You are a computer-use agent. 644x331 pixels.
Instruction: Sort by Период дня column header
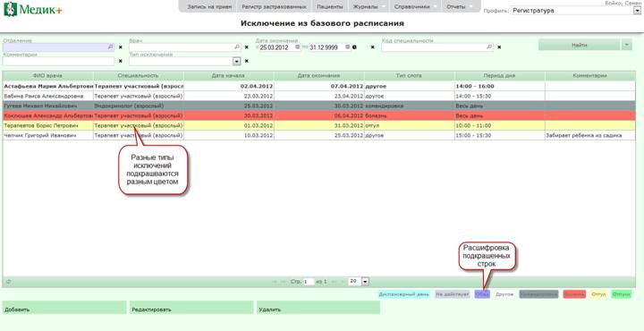click(x=500, y=75)
